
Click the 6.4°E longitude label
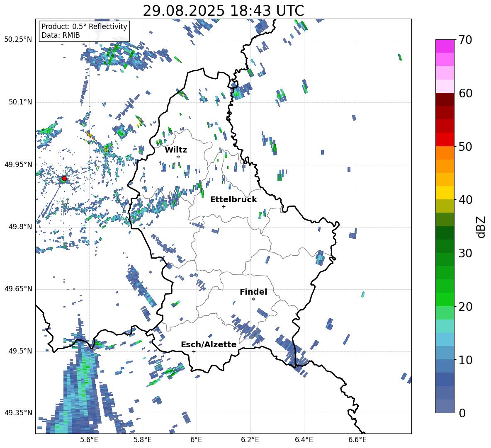[304, 440]
